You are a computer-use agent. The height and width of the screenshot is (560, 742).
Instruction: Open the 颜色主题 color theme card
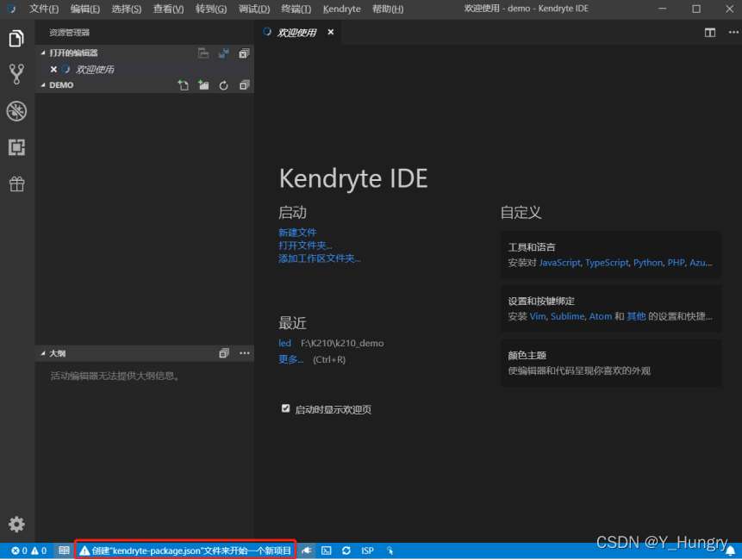pos(611,363)
